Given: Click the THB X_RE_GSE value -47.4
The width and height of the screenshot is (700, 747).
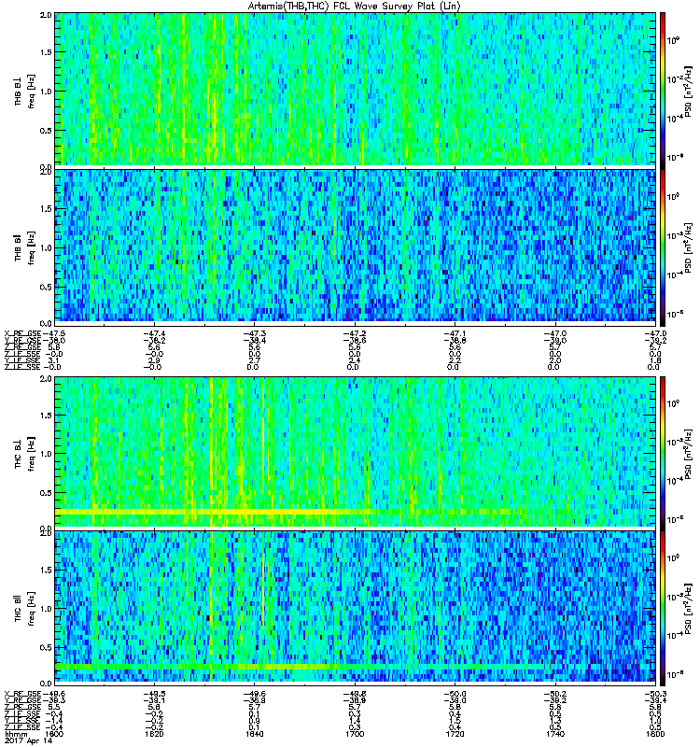Looking at the screenshot, I should tap(154, 334).
